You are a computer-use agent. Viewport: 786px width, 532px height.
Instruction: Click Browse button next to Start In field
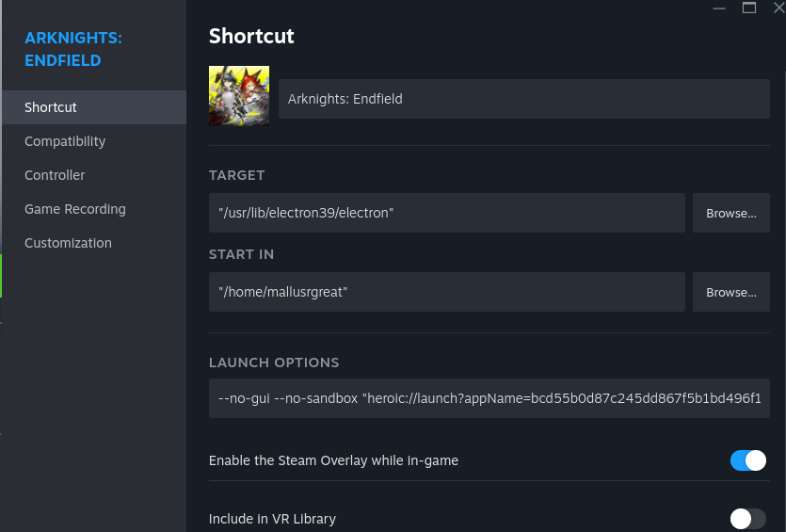(731, 292)
